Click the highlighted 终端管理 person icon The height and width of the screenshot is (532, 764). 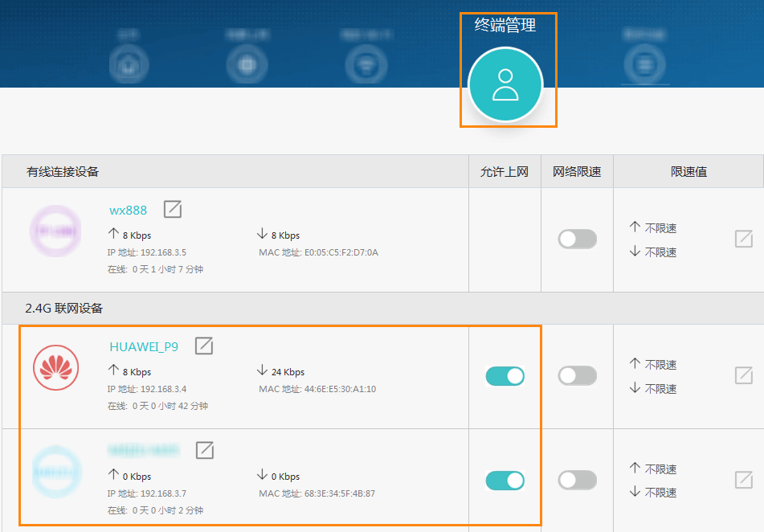click(506, 84)
